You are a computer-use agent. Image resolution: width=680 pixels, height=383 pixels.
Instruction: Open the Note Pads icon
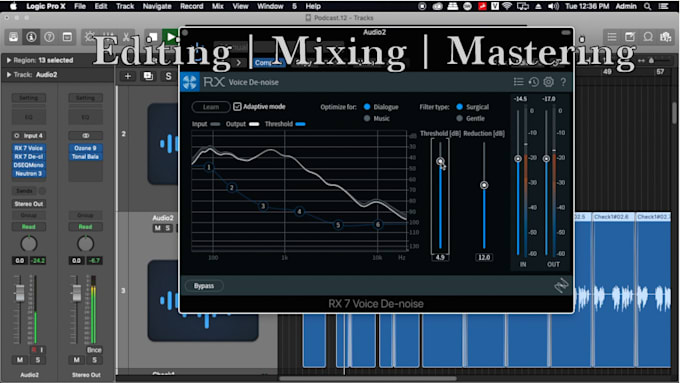point(630,37)
